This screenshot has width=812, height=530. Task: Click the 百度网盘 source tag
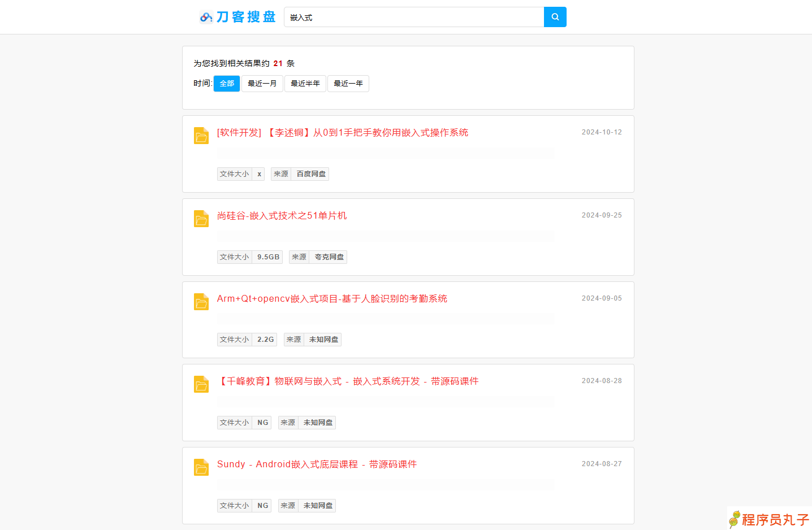pyautogui.click(x=311, y=174)
